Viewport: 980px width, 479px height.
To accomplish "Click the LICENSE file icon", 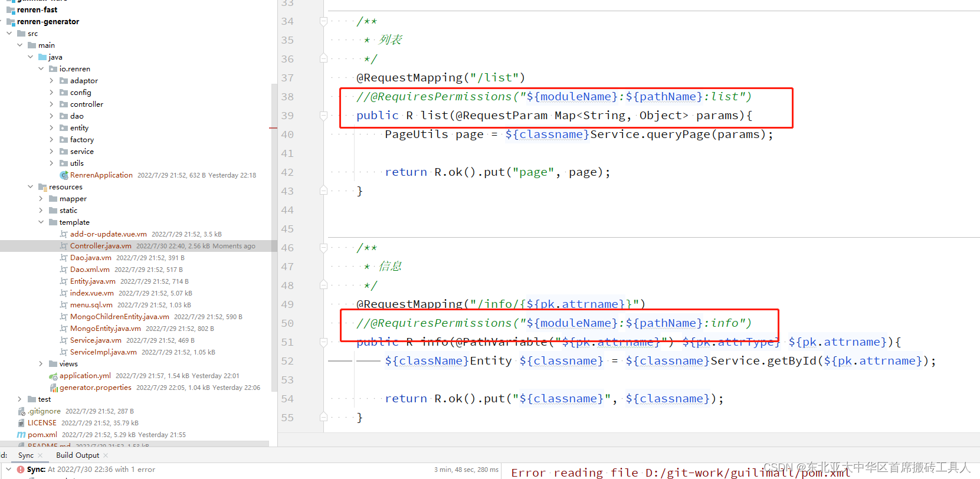I will tap(22, 423).
